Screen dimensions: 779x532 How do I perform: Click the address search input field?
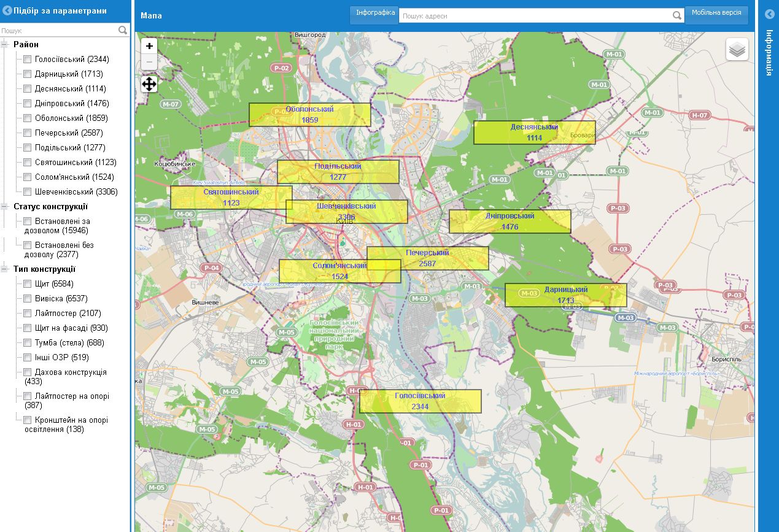point(534,16)
